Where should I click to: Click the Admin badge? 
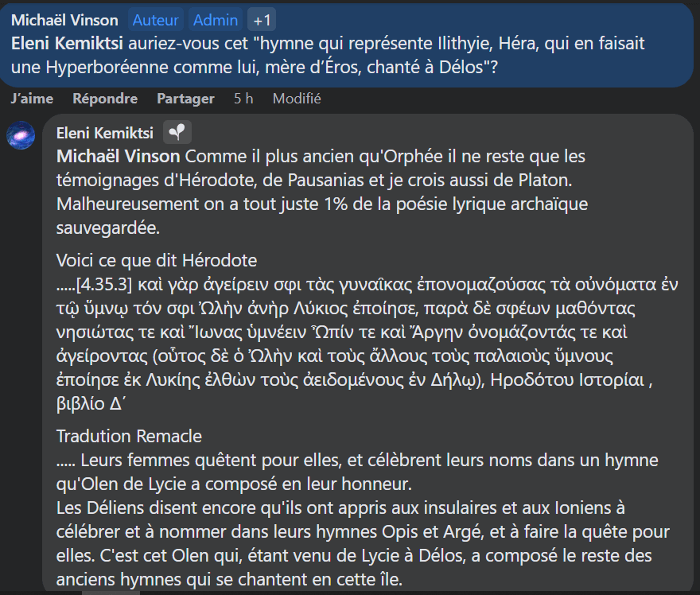(x=215, y=20)
